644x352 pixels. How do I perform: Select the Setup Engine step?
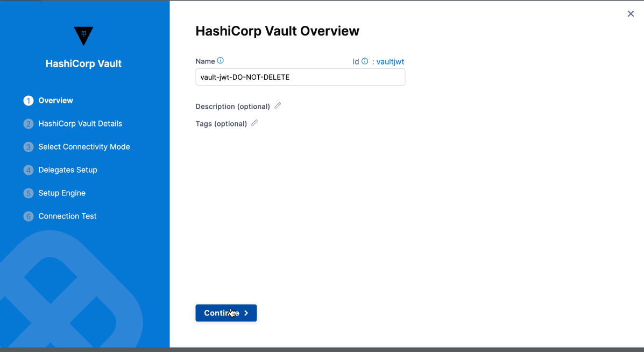[x=62, y=193]
